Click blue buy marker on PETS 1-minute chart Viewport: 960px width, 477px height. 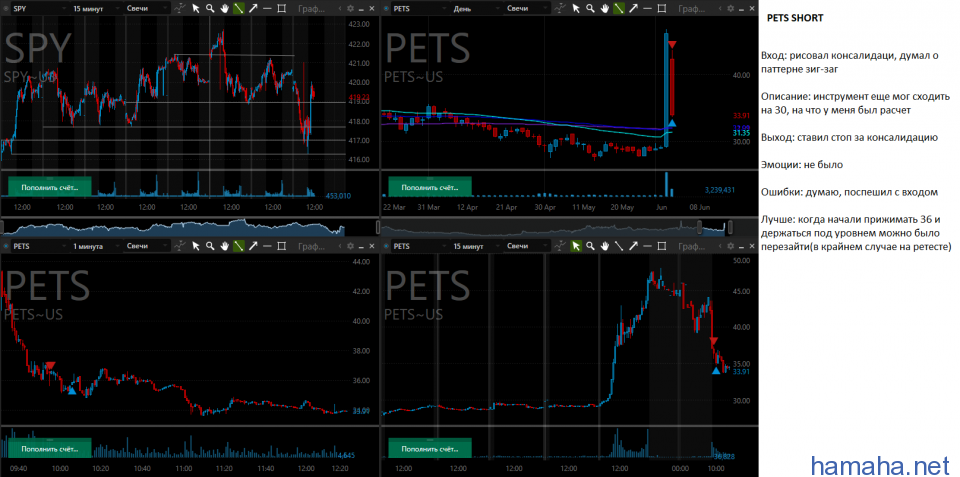tap(72, 390)
